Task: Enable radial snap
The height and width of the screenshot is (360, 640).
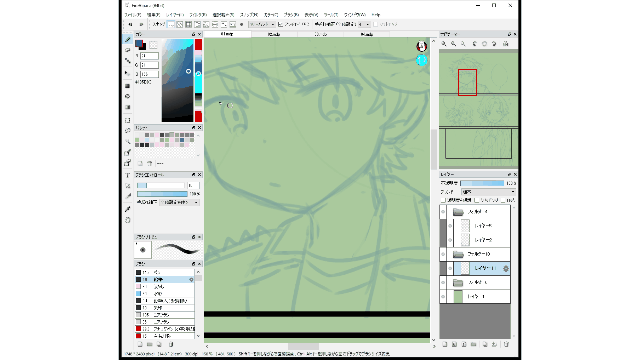Action: point(206,24)
